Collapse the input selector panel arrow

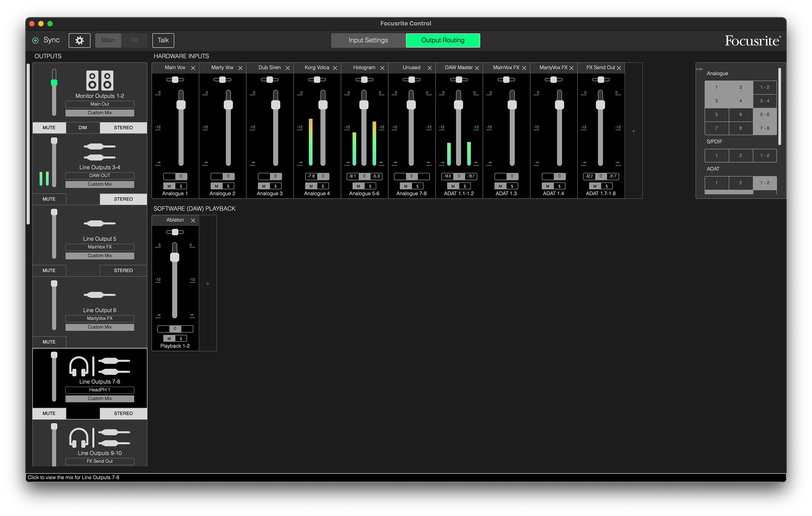click(x=699, y=69)
